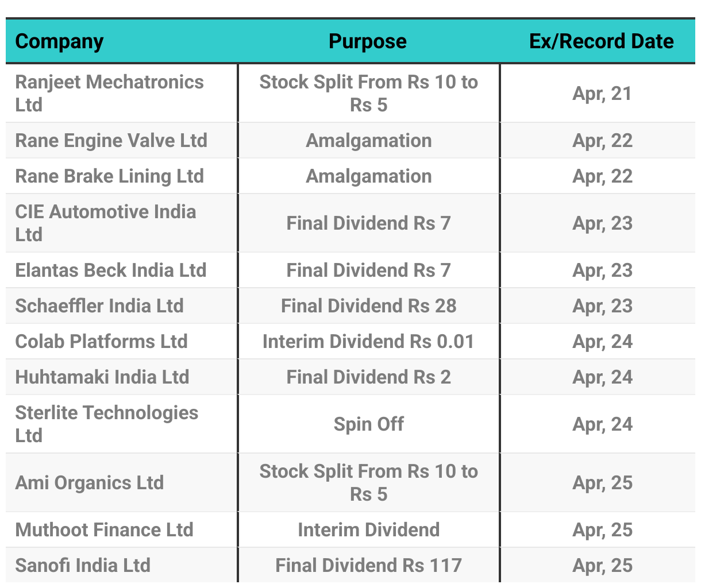This screenshot has width=701, height=588.
Task: Select the Spin Off purpose cell
Action: click(x=369, y=424)
